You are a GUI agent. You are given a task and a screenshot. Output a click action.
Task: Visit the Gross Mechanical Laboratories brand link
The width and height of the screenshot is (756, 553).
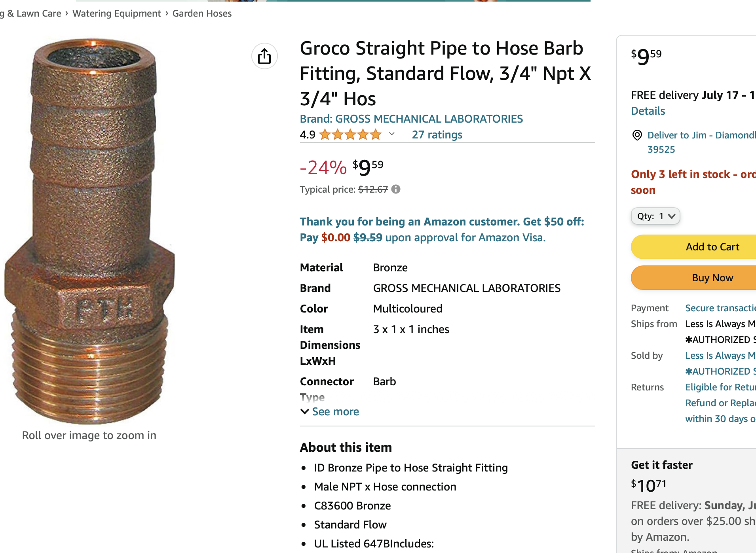[411, 119]
